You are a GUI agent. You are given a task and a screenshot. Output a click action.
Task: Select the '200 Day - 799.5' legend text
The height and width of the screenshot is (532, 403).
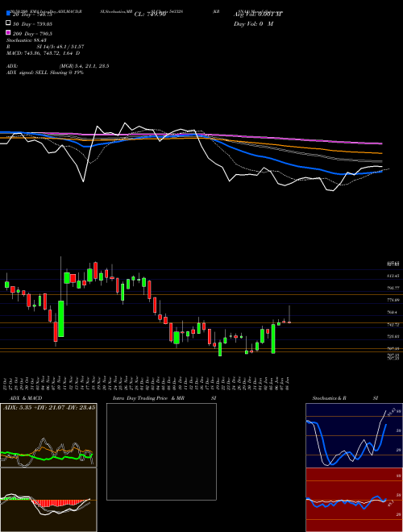(x=32, y=34)
